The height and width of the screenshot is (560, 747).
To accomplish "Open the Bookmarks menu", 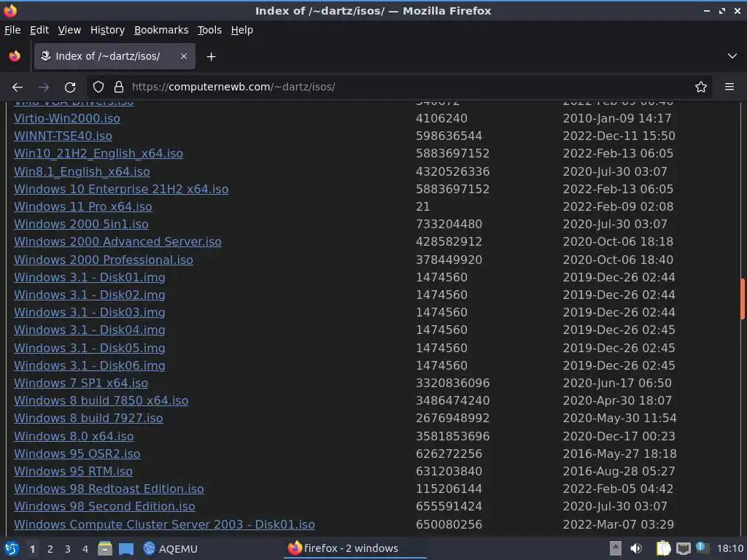I will click(x=161, y=30).
